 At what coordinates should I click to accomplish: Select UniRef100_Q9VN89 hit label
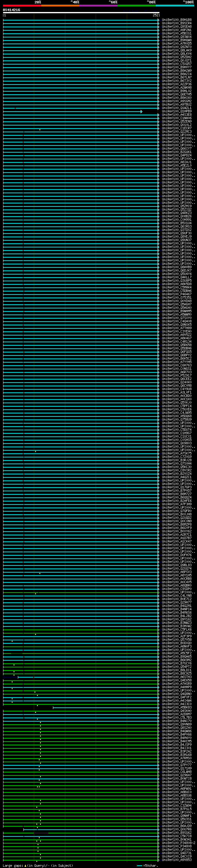177,724
